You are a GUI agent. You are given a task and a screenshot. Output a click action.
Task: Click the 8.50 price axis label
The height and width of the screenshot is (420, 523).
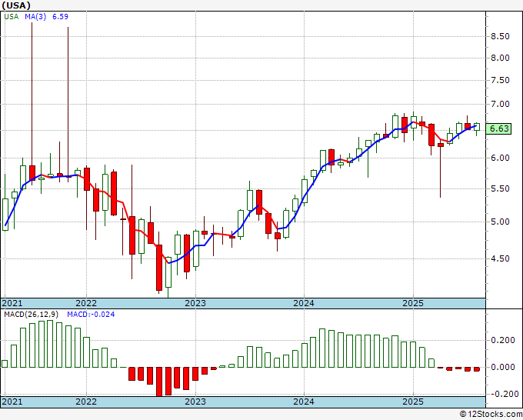coord(500,36)
